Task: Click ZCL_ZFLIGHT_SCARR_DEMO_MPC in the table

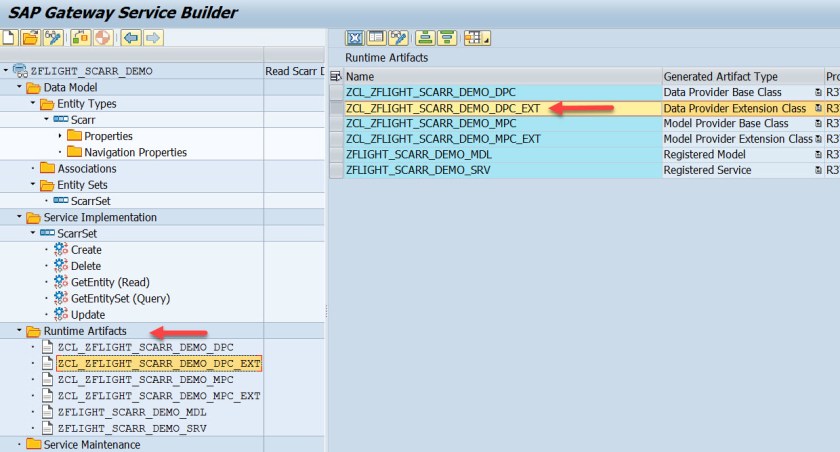Action: coord(502,123)
